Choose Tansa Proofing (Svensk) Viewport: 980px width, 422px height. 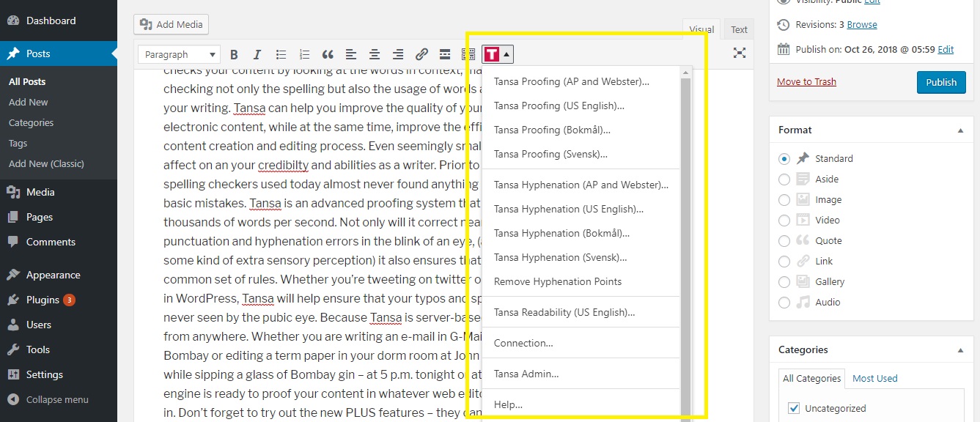[582, 154]
